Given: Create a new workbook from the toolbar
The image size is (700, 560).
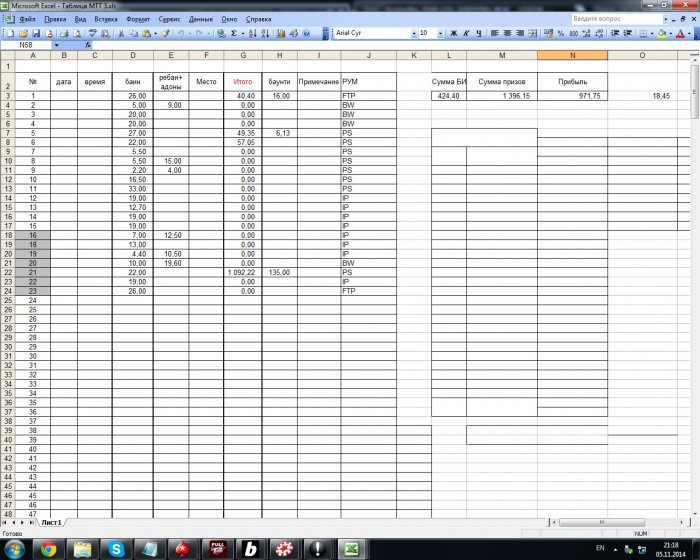Looking at the screenshot, I should (x=10, y=33).
